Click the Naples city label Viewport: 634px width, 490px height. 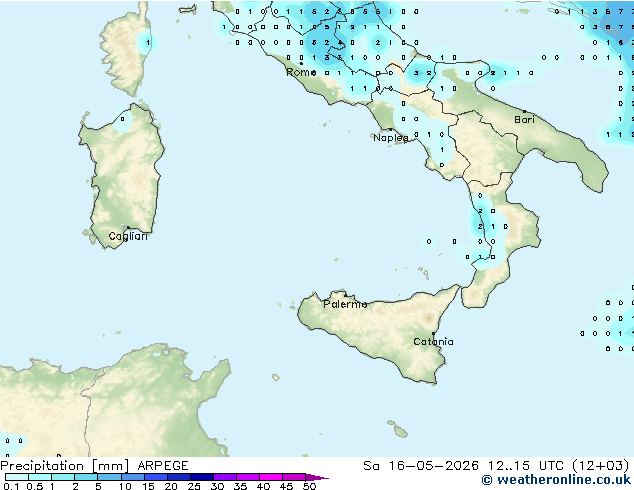391,138
